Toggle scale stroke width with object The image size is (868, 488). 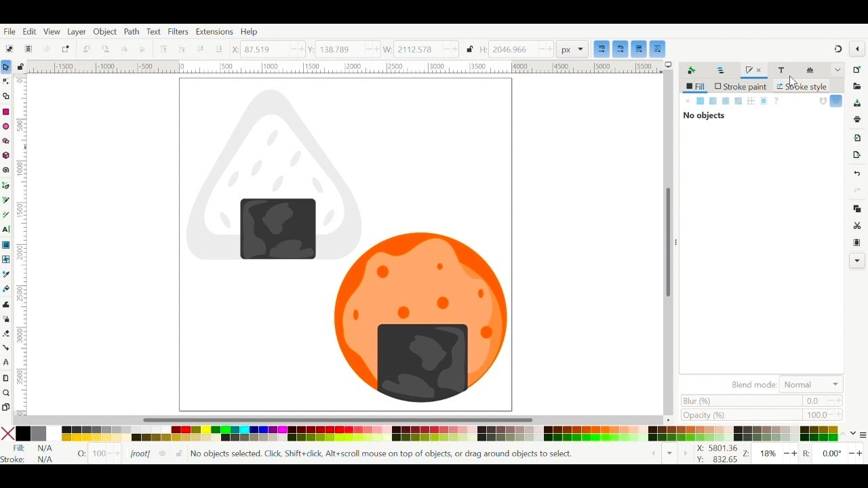(x=601, y=49)
